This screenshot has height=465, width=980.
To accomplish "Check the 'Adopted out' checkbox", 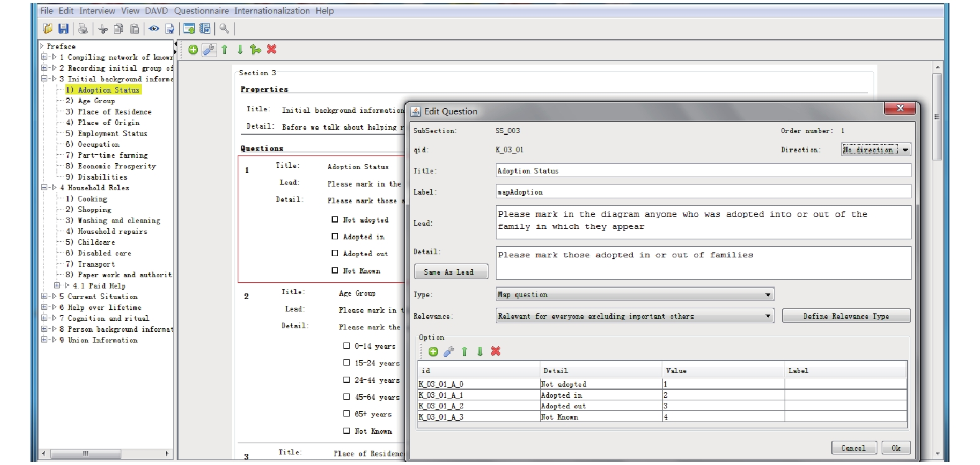I will (335, 253).
